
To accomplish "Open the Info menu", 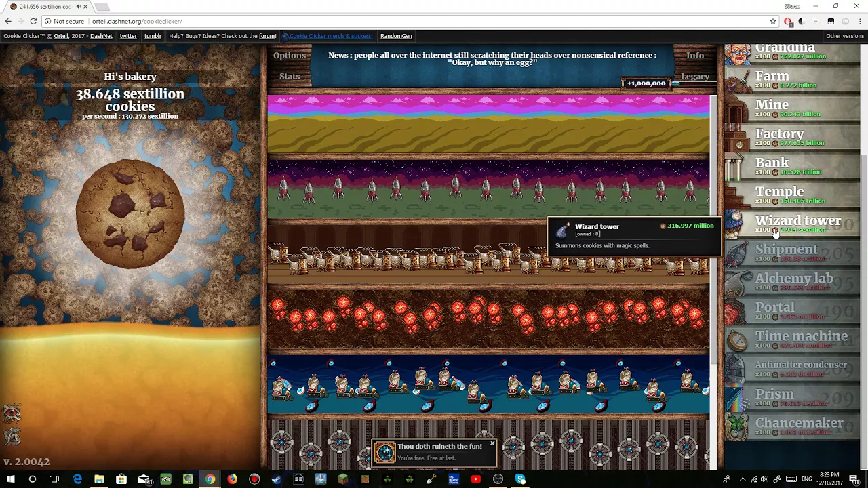I will tap(695, 56).
